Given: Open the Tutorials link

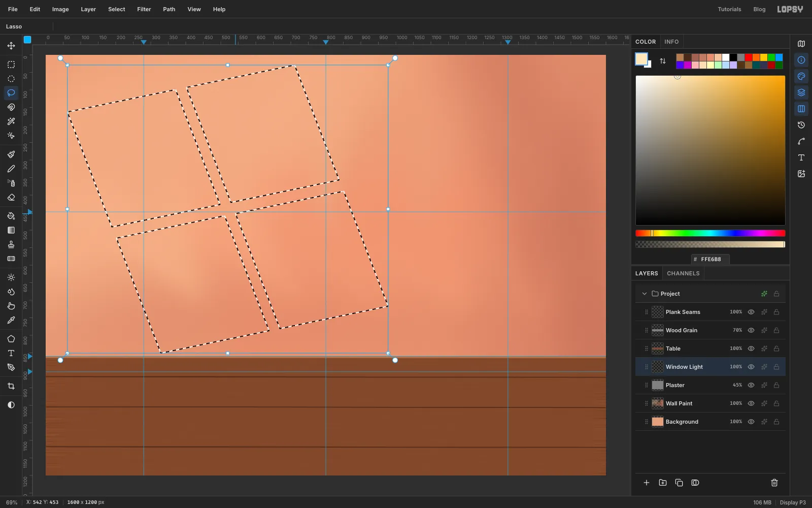Looking at the screenshot, I should click(x=729, y=9).
